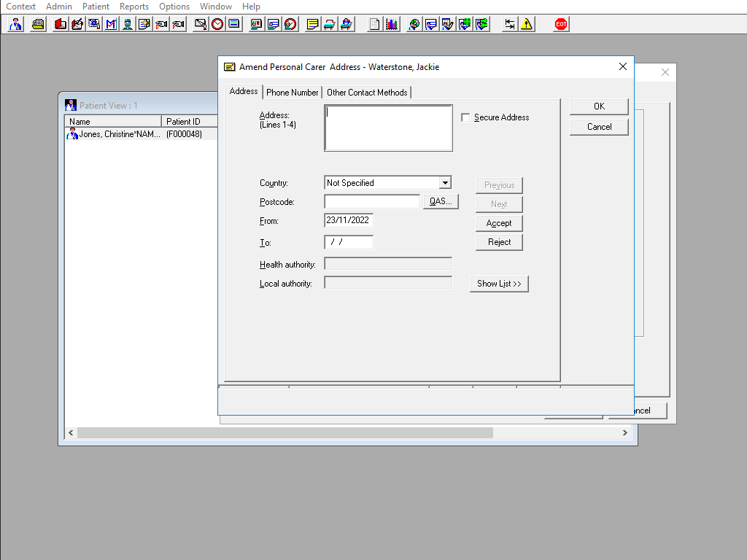This screenshot has height=560, width=747.
Task: Click the crossed-out page toolbar icon
Action: pos(201,24)
